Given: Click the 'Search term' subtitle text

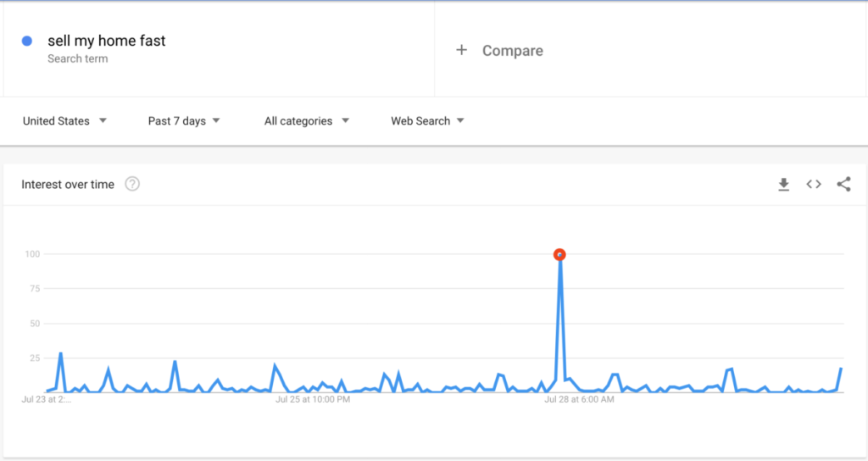Looking at the screenshot, I should [x=78, y=59].
